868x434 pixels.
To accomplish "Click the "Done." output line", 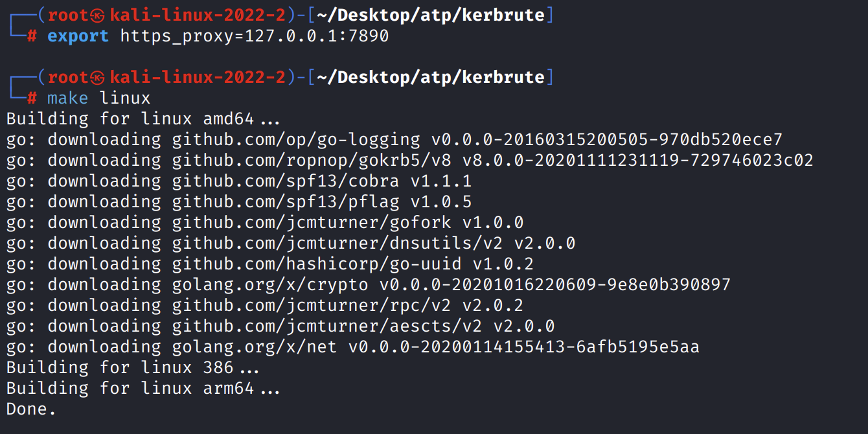I will coord(31,409).
